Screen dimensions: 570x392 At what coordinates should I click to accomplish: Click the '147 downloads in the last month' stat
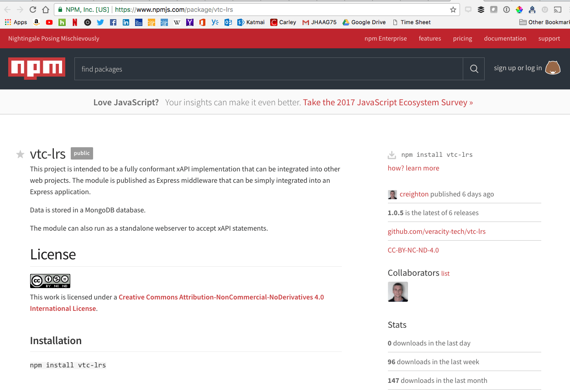438,381
